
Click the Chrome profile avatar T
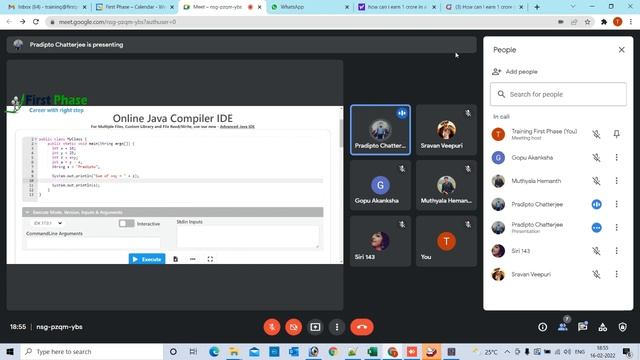coord(618,22)
